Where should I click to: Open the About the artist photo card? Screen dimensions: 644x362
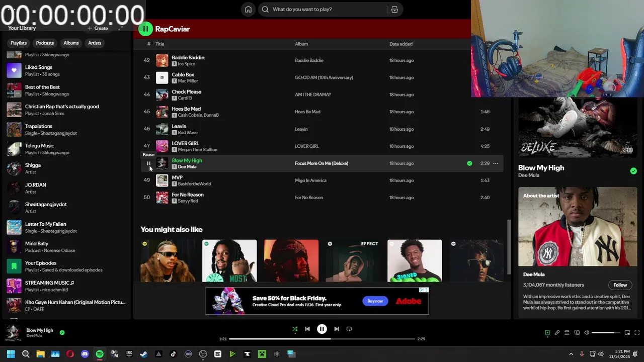pos(578,227)
